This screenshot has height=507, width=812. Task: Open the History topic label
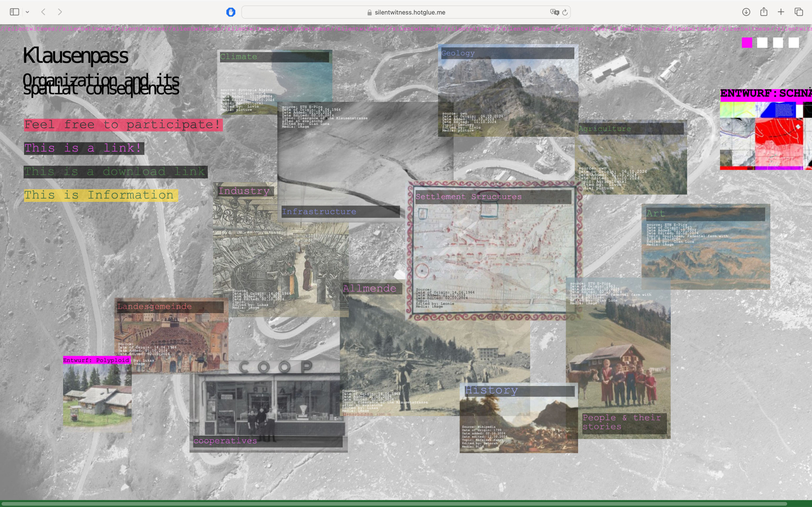point(519,391)
